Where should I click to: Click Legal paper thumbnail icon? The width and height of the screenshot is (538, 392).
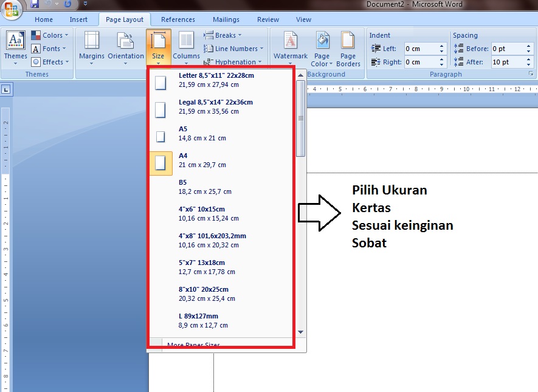pyautogui.click(x=160, y=110)
